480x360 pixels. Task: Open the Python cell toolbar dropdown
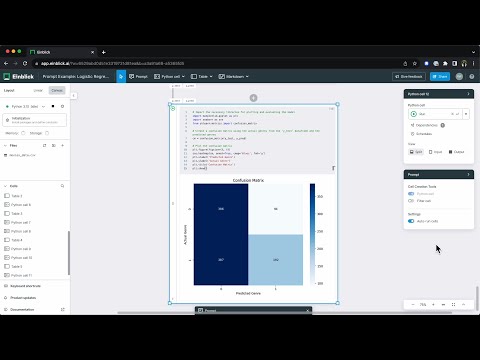coord(169,77)
